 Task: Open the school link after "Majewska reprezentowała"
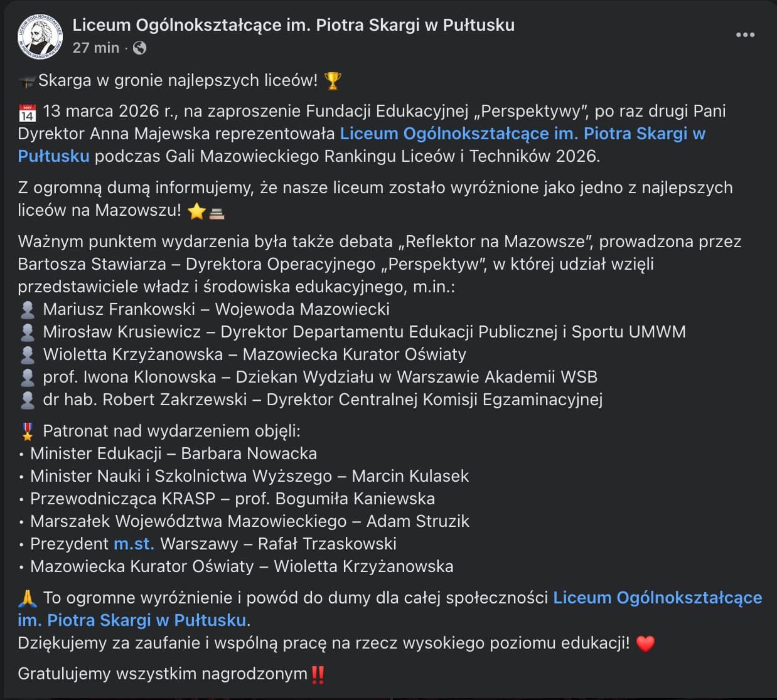(x=522, y=134)
